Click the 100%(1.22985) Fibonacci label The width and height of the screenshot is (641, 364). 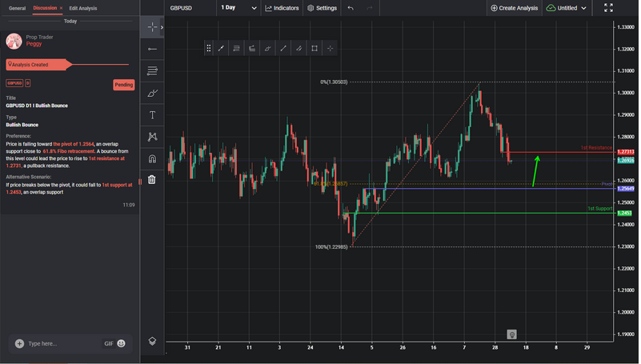point(331,246)
